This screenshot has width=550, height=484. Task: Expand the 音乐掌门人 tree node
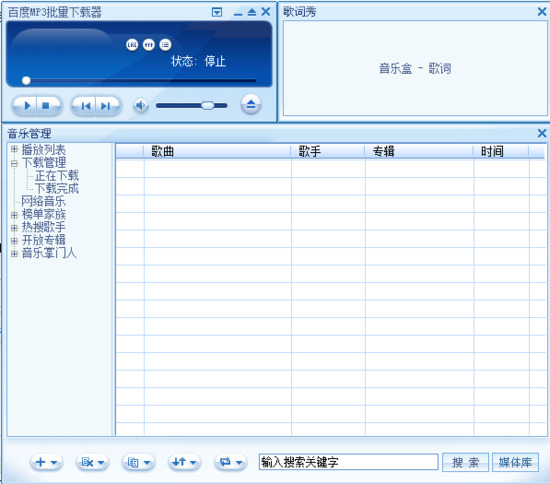(14, 253)
